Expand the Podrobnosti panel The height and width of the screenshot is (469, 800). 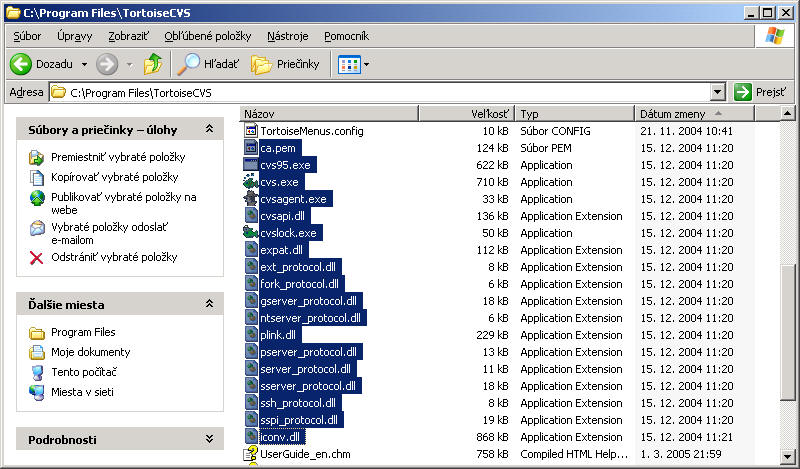pyautogui.click(x=209, y=439)
